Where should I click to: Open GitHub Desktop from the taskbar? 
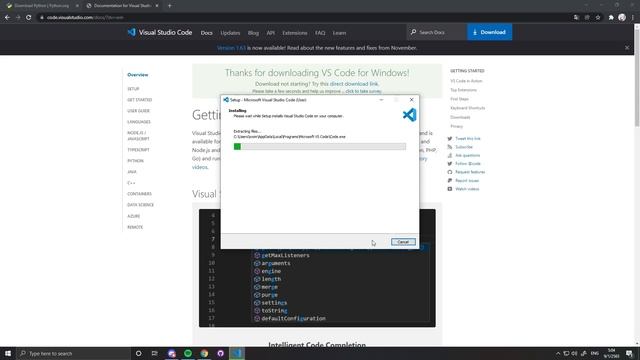pos(220,353)
